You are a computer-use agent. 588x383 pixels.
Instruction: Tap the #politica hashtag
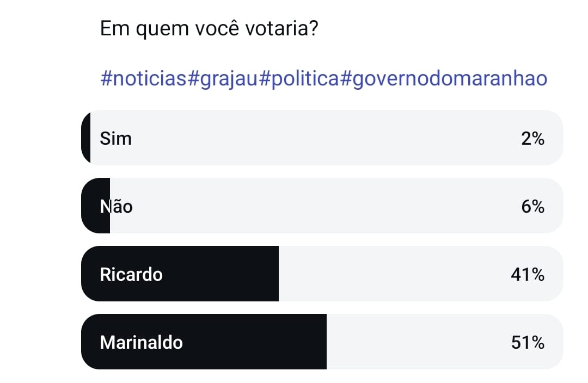tap(299, 78)
